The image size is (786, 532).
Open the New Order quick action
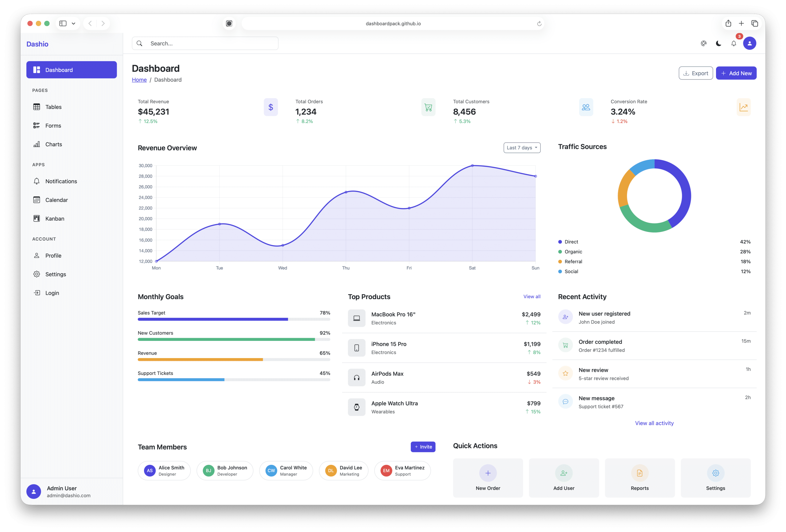coord(488,473)
